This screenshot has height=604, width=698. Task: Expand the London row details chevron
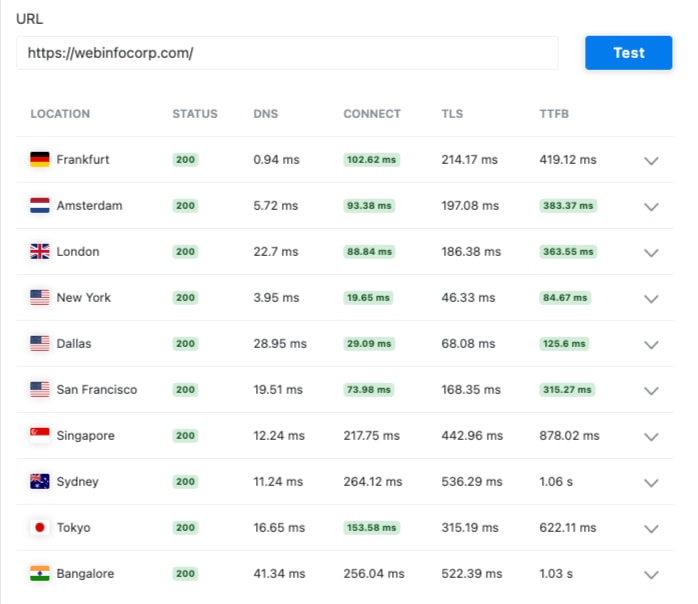point(651,253)
